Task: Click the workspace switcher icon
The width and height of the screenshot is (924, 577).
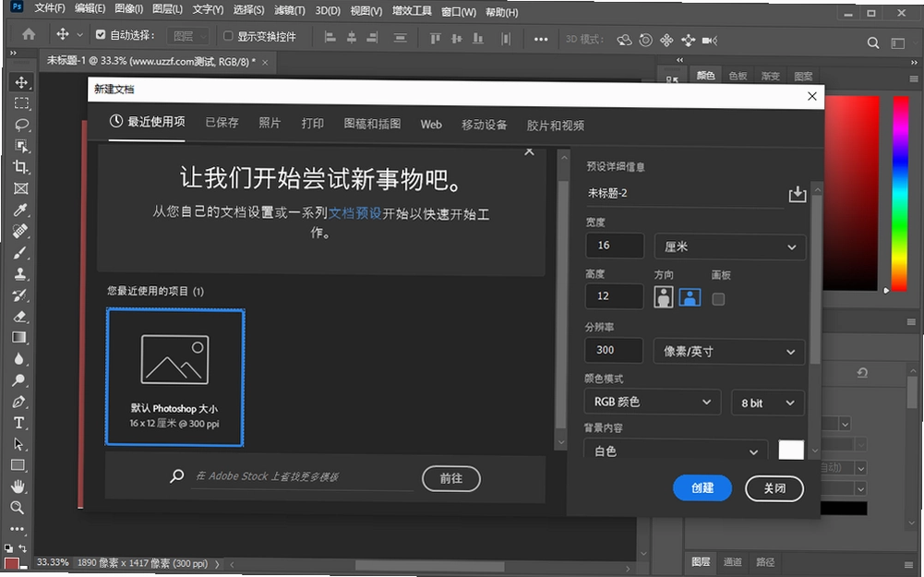Action: coord(898,43)
